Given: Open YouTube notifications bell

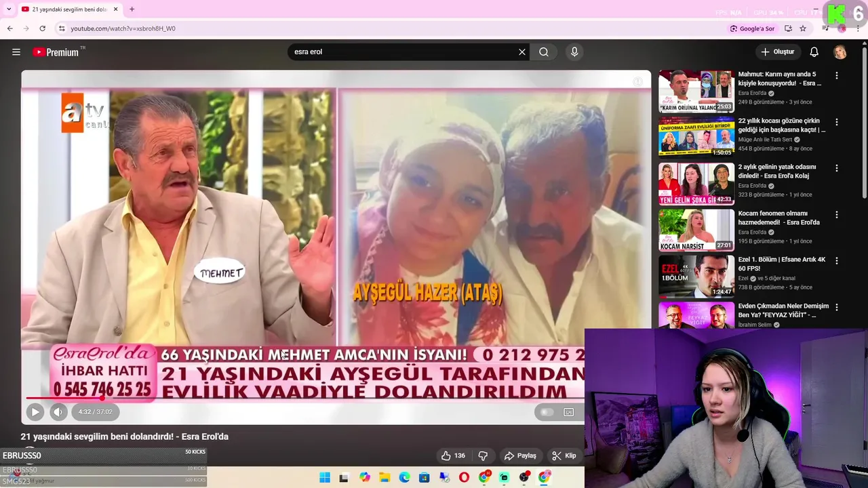Looking at the screenshot, I should pos(814,52).
